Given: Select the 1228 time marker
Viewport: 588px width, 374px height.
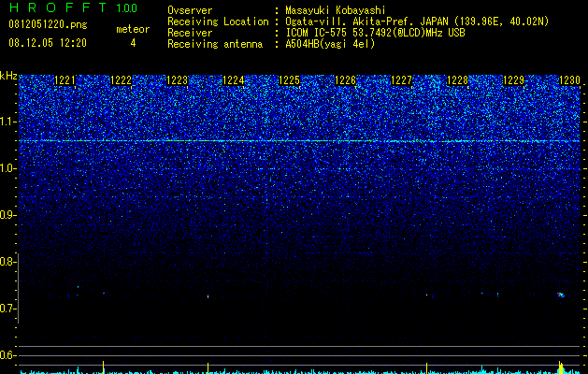Looking at the screenshot, I should click(457, 80).
